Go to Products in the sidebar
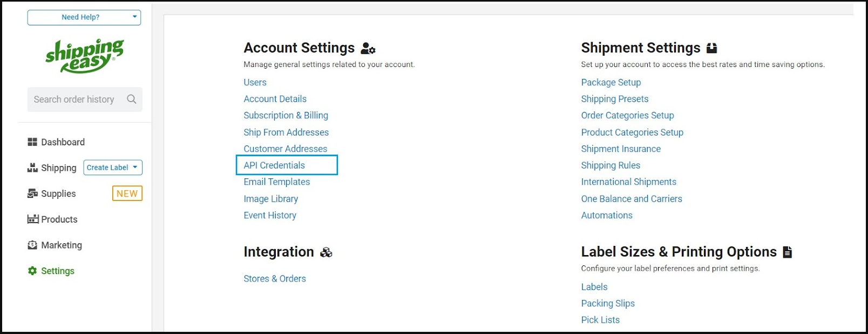This screenshot has width=868, height=334. click(59, 219)
